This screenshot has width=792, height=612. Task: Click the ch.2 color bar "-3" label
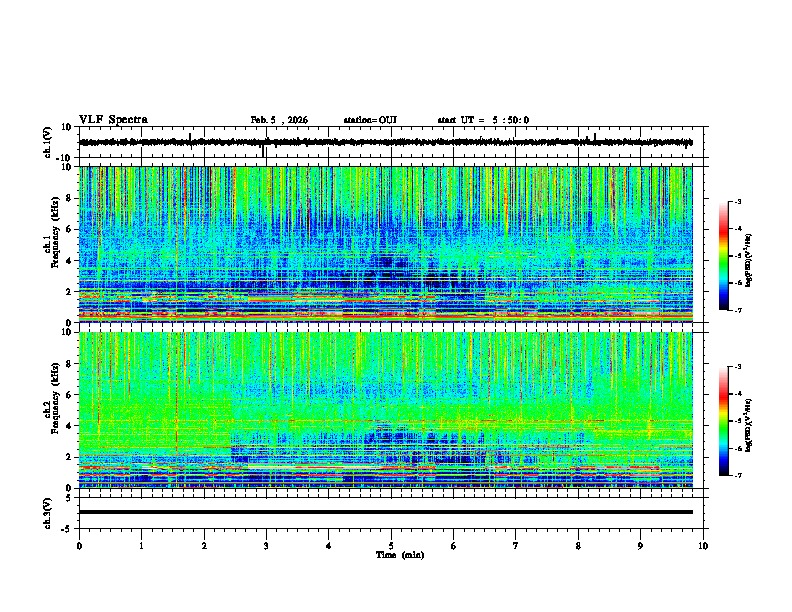point(737,367)
